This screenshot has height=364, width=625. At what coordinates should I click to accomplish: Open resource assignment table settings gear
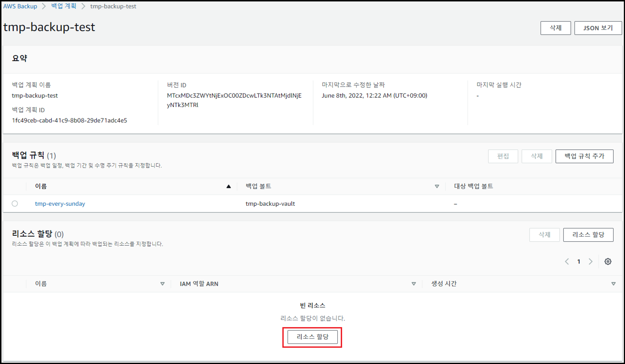pos(607,262)
